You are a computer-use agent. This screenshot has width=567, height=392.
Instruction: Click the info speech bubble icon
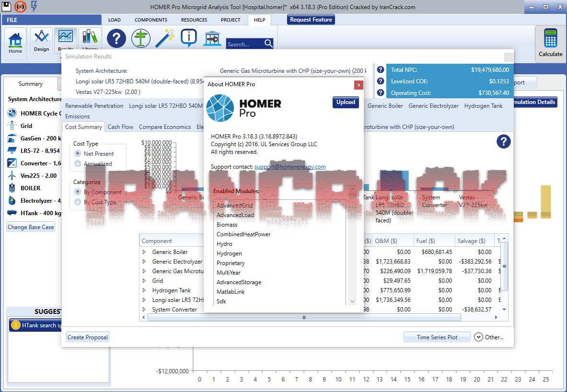(x=189, y=38)
